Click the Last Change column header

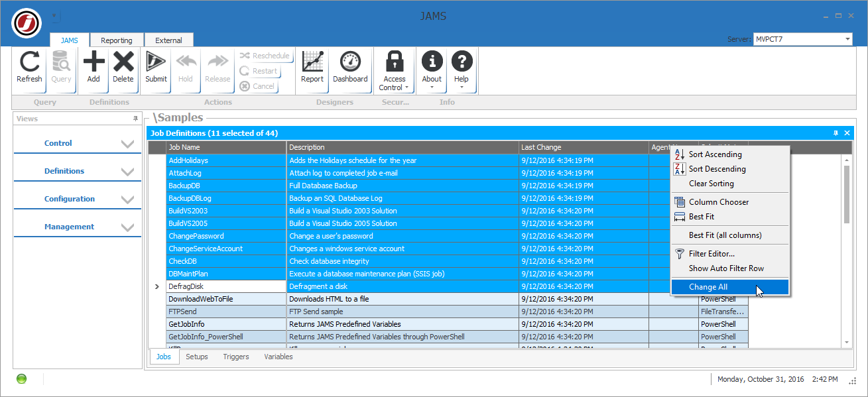click(584, 147)
